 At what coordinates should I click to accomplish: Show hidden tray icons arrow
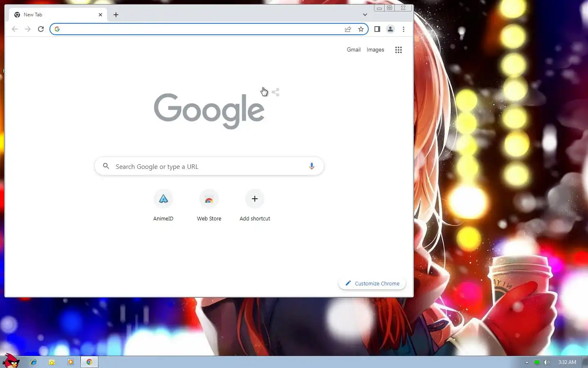coord(527,362)
